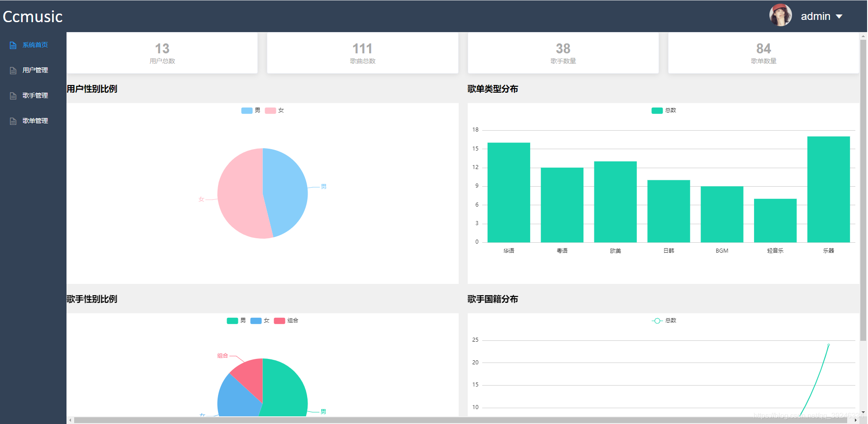Click the vertical scrollbar thumb
This screenshot has width=868, height=424.
[x=863, y=190]
